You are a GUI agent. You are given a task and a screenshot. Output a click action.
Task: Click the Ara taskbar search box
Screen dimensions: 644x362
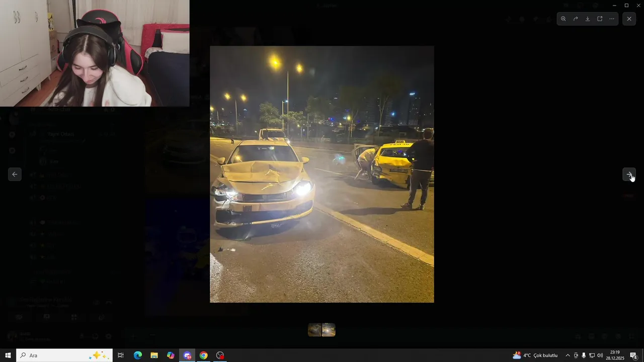coord(64,355)
